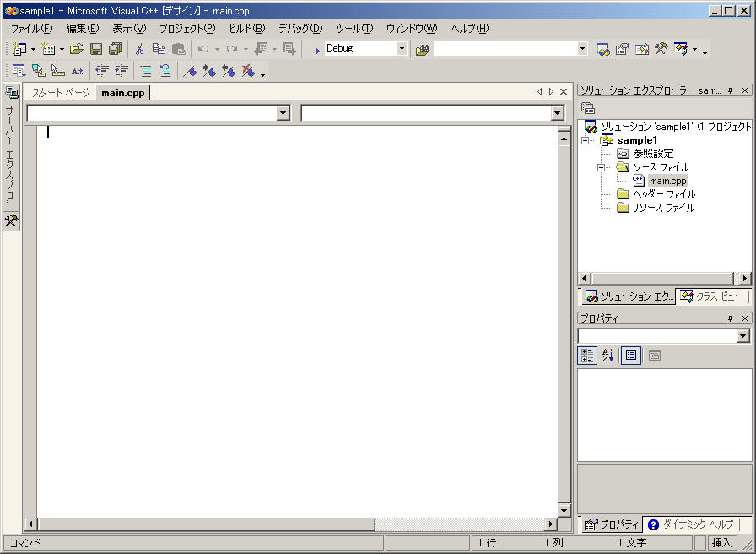Click the Navigate Backward icon
Viewport: 756px width, 554px height.
[x=261, y=49]
